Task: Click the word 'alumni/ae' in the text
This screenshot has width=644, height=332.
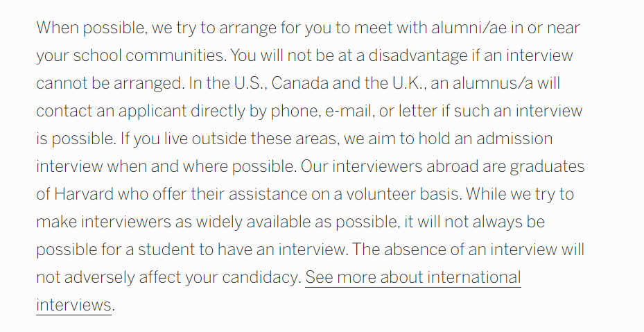Action: click(x=469, y=28)
